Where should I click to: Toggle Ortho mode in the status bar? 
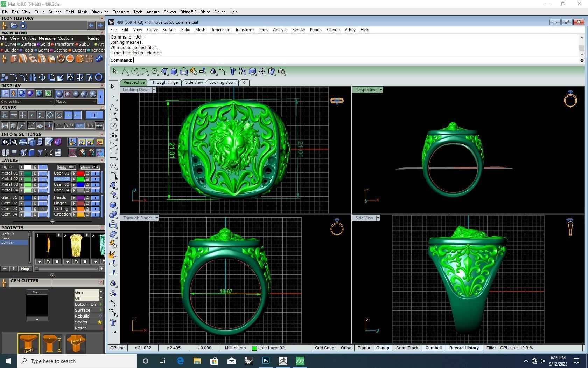point(346,348)
